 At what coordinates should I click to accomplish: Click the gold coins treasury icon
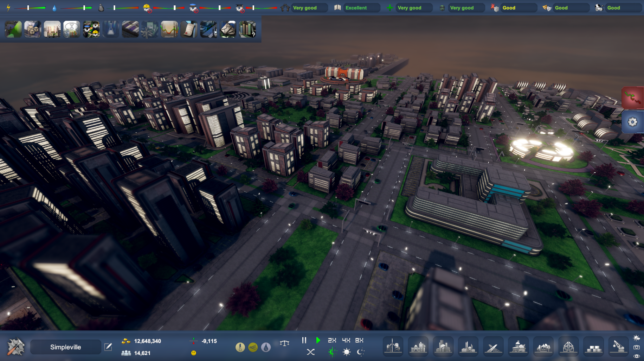pyautogui.click(x=126, y=341)
